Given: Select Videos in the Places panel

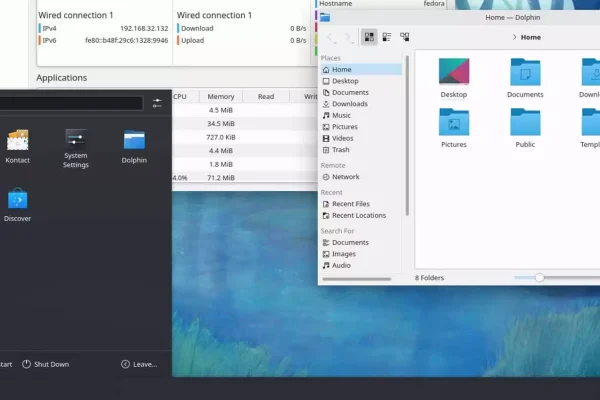Looking at the screenshot, I should [360, 138].
